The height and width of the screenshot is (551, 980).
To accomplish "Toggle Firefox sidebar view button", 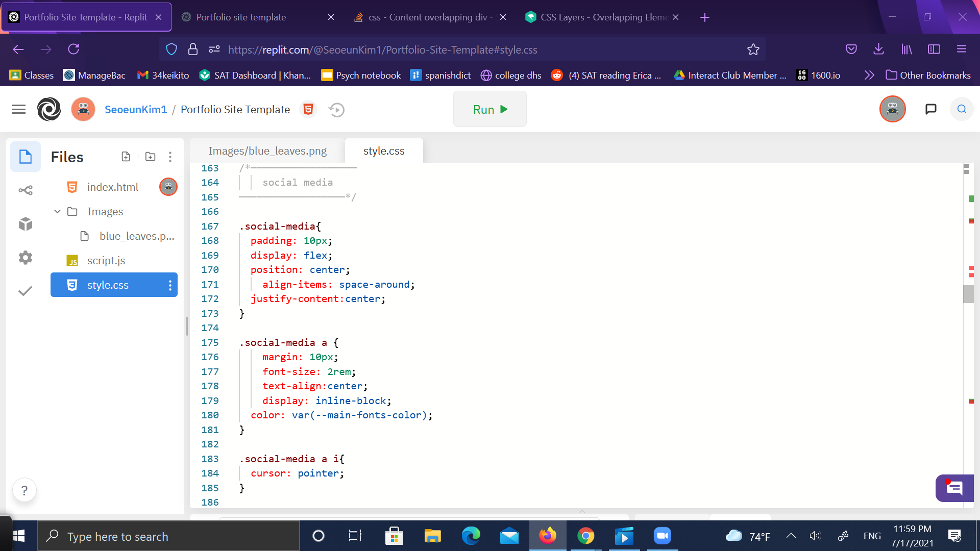I will click(x=934, y=49).
